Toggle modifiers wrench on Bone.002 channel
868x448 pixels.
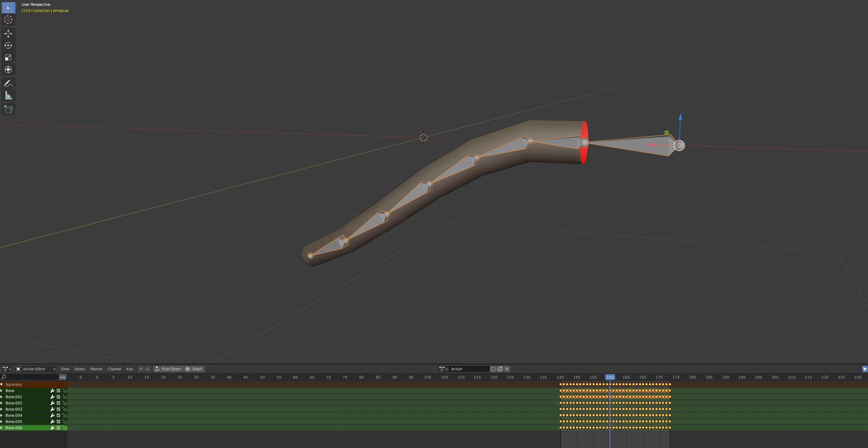click(x=53, y=403)
